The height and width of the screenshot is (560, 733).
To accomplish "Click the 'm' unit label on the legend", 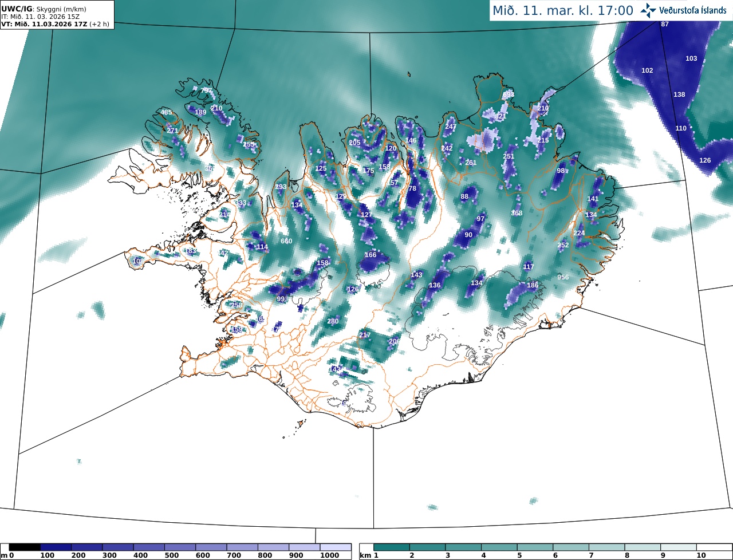I will (4, 555).
